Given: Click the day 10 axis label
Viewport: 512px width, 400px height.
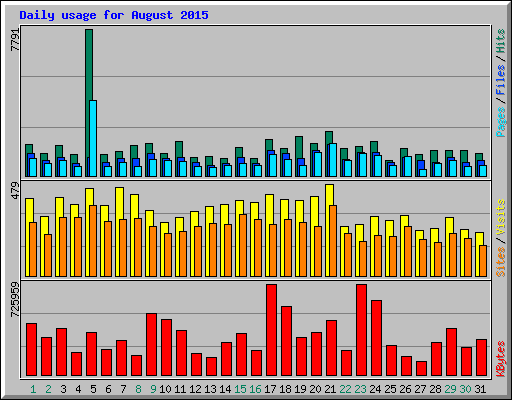Looking at the screenshot, I should click(165, 389).
